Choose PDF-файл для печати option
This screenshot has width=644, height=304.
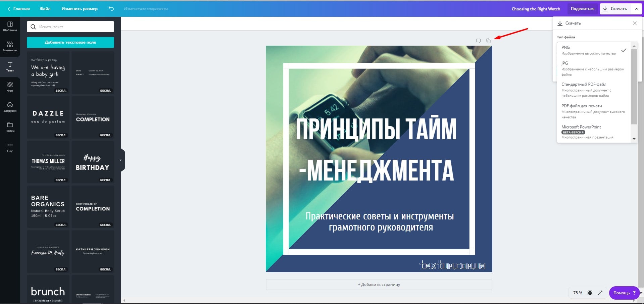(593, 111)
